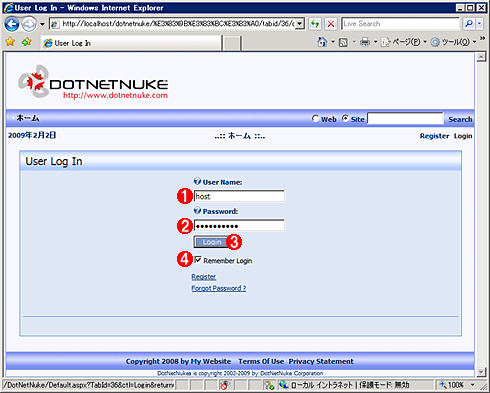Click the vertical scrollbar up arrow
Image resolution: width=490 pixels, height=393 pixels.
pos(481,57)
